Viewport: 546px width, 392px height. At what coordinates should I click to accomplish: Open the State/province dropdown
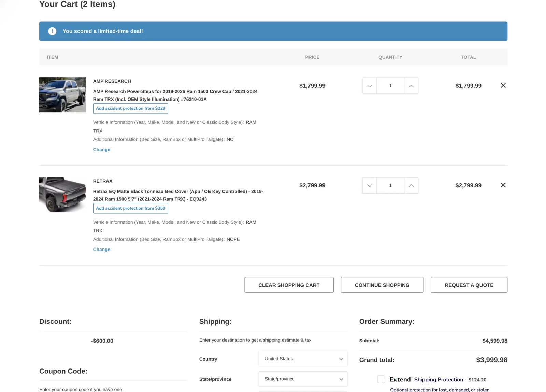(302, 379)
